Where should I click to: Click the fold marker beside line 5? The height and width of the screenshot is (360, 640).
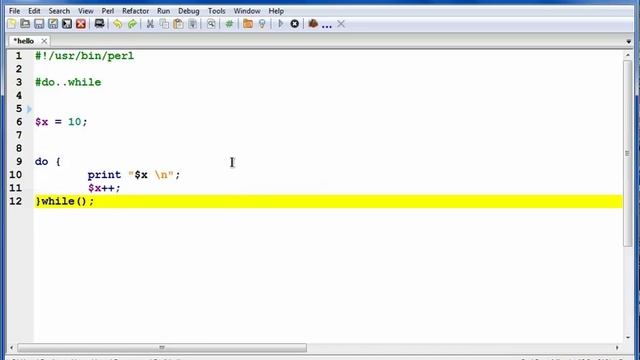pyautogui.click(x=29, y=109)
